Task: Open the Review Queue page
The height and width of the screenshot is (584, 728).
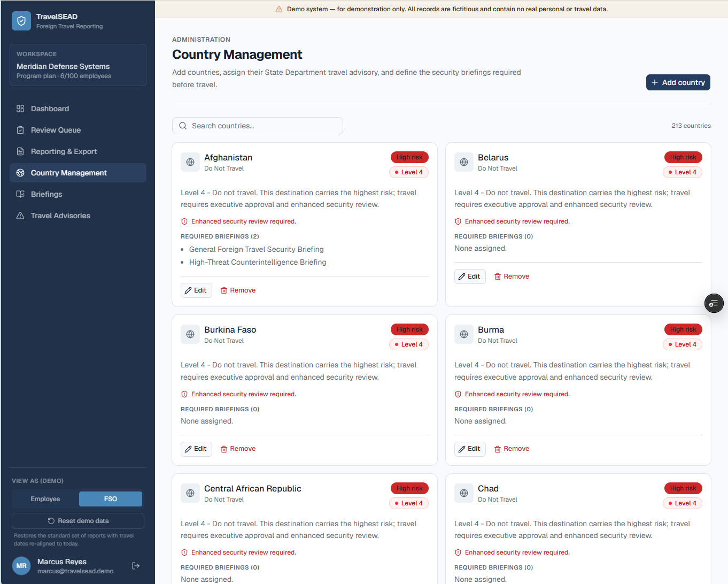Action: 78,130
